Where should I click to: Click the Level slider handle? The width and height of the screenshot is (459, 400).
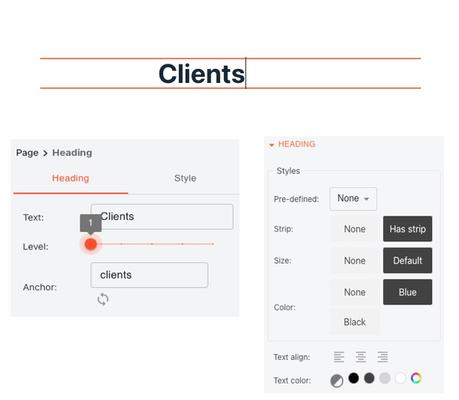click(91, 244)
